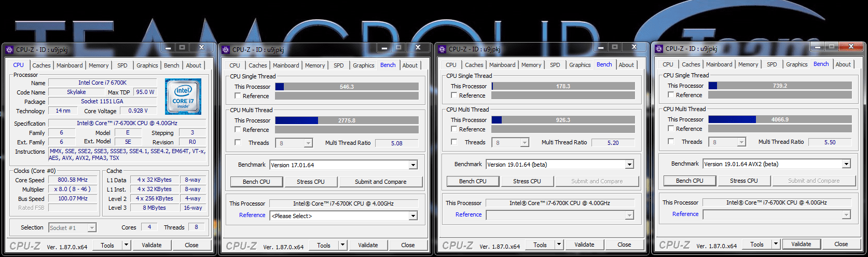Open threads count dropdown in 5.08 ratio window
This screenshot has height=257, width=868.
tap(308, 143)
